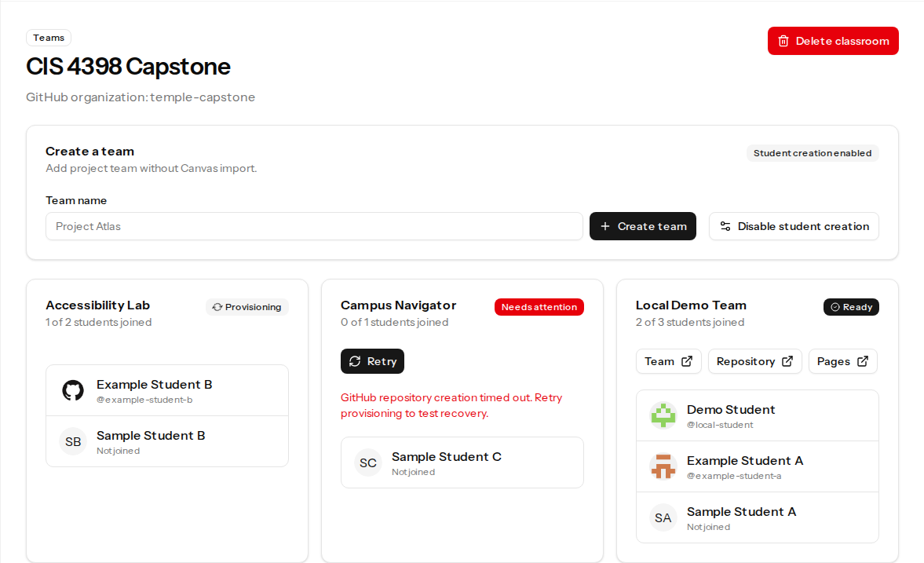The height and width of the screenshot is (563, 924).
Task: Click the @example-student-a handle
Action: pos(734,477)
